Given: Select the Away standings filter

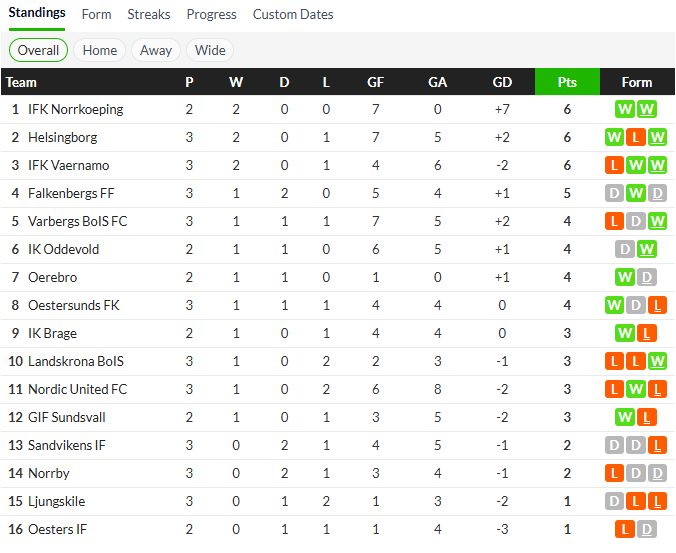Looking at the screenshot, I should [x=156, y=50].
